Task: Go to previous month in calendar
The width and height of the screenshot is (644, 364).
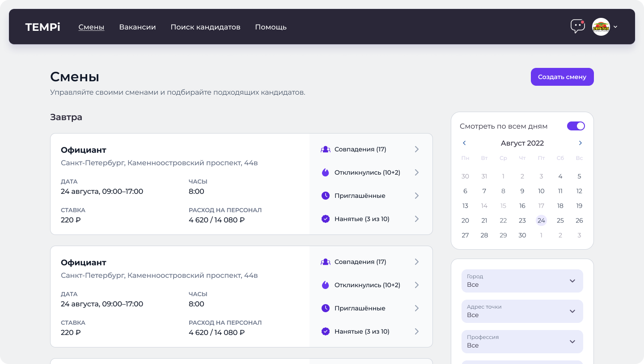Action: tap(464, 143)
